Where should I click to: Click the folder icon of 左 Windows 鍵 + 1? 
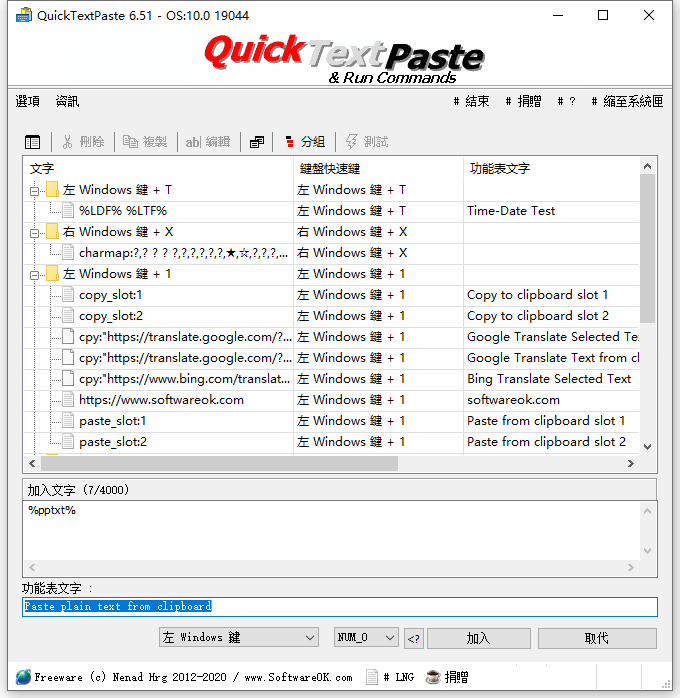(53, 274)
